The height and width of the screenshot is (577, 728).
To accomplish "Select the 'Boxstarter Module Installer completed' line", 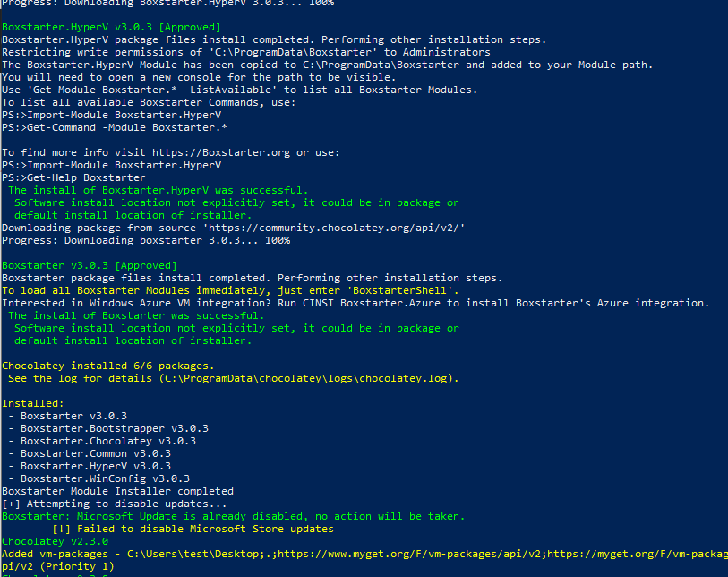I will coord(117,491).
